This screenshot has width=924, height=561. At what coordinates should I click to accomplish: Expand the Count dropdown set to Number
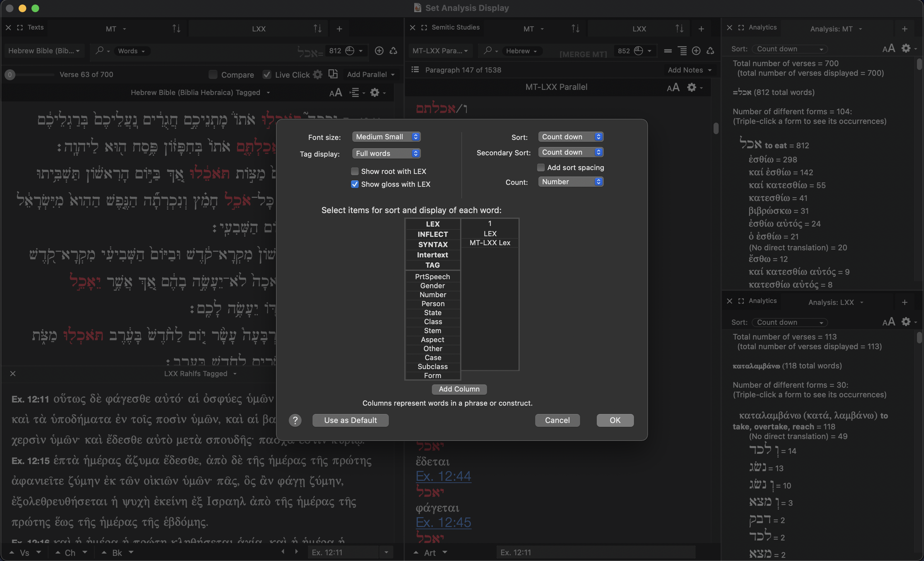[570, 182]
